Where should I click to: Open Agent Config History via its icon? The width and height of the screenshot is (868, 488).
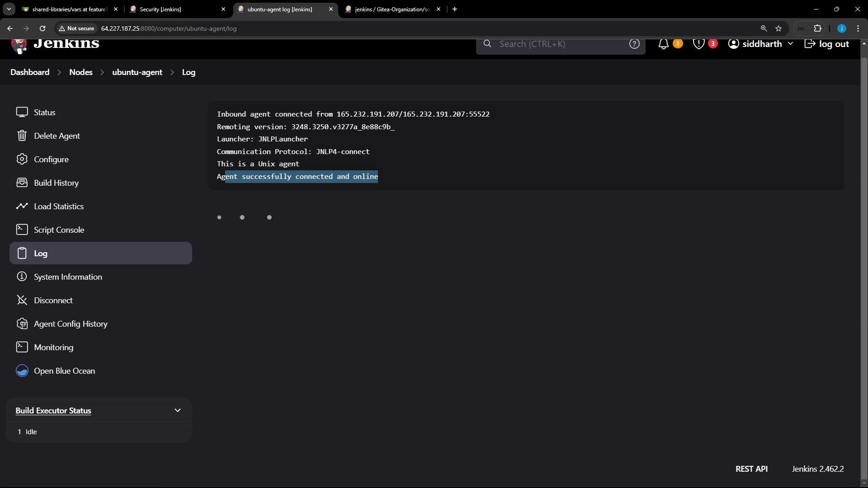point(22,324)
